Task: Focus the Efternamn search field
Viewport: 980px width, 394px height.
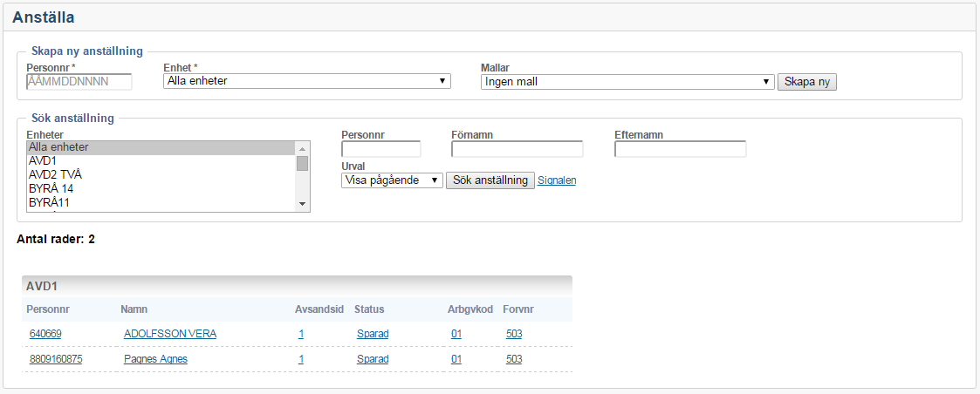Action: coord(680,149)
